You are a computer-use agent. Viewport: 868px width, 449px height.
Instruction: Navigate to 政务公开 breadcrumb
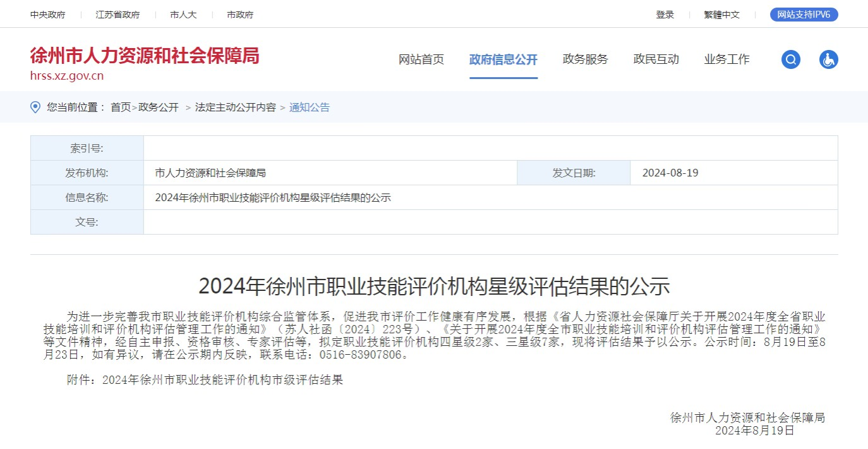pyautogui.click(x=159, y=108)
